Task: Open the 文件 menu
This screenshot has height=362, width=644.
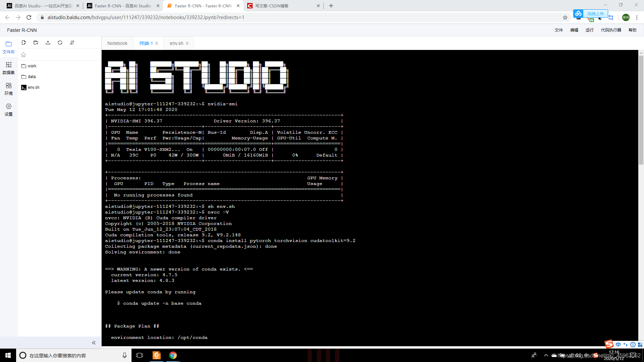Action: [559, 30]
